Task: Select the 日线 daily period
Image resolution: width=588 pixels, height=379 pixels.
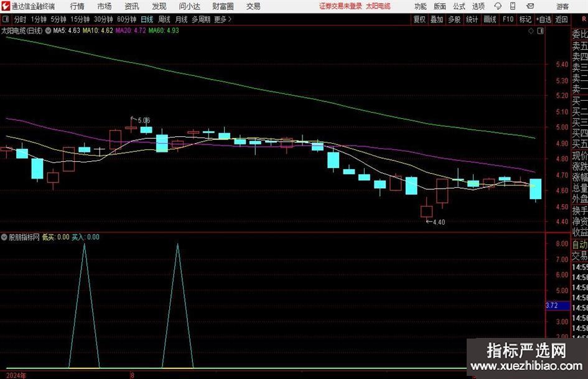Action: [x=147, y=19]
